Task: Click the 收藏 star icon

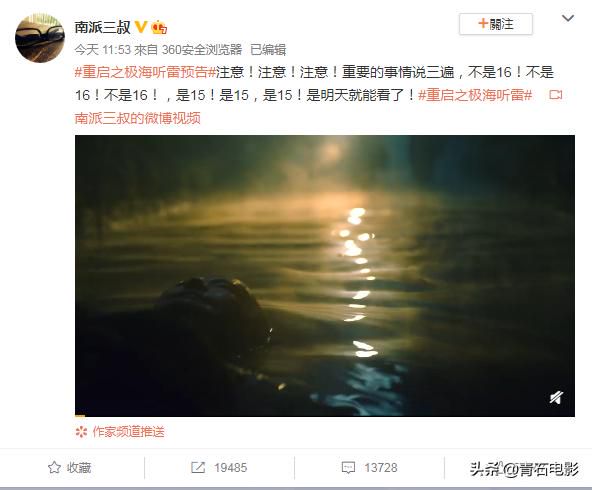Action: pos(54,467)
